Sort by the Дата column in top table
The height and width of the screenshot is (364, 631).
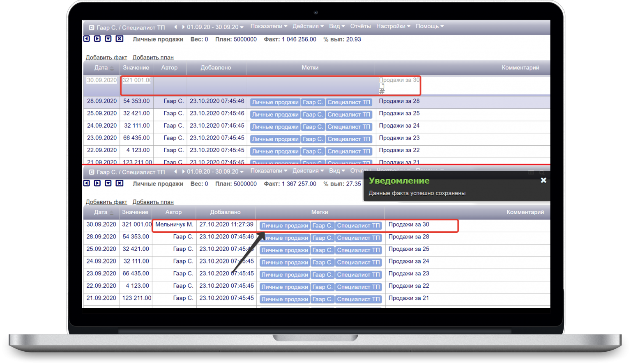click(x=101, y=68)
